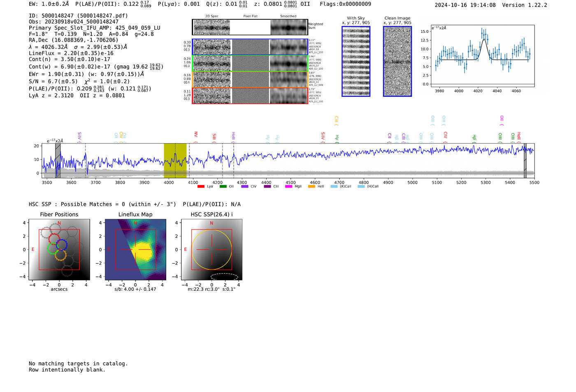Image resolution: width=576 pixels, height=392 pixels.
Task: Select the blue fiber circle in Fiber Positions
Action: [62, 245]
